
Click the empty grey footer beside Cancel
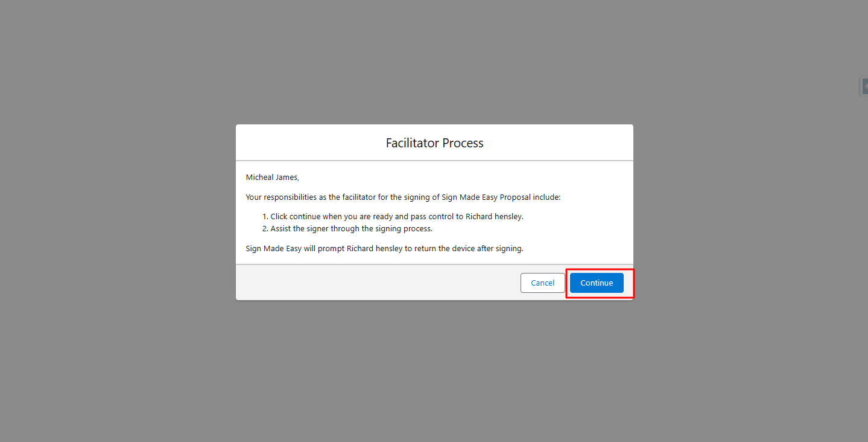click(377, 283)
